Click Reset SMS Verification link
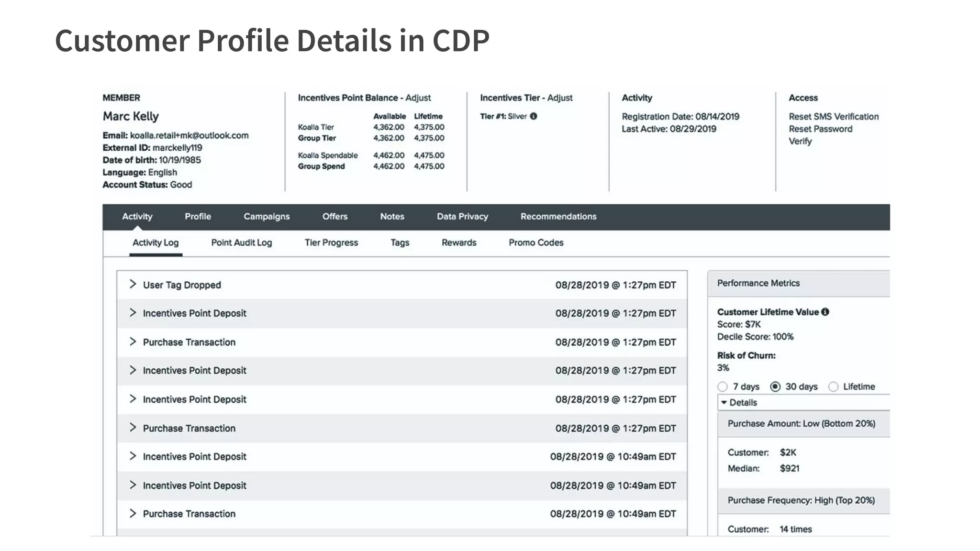 click(x=834, y=117)
